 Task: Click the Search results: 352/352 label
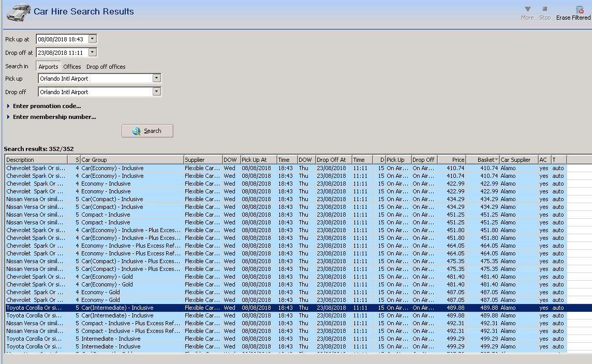[39, 149]
